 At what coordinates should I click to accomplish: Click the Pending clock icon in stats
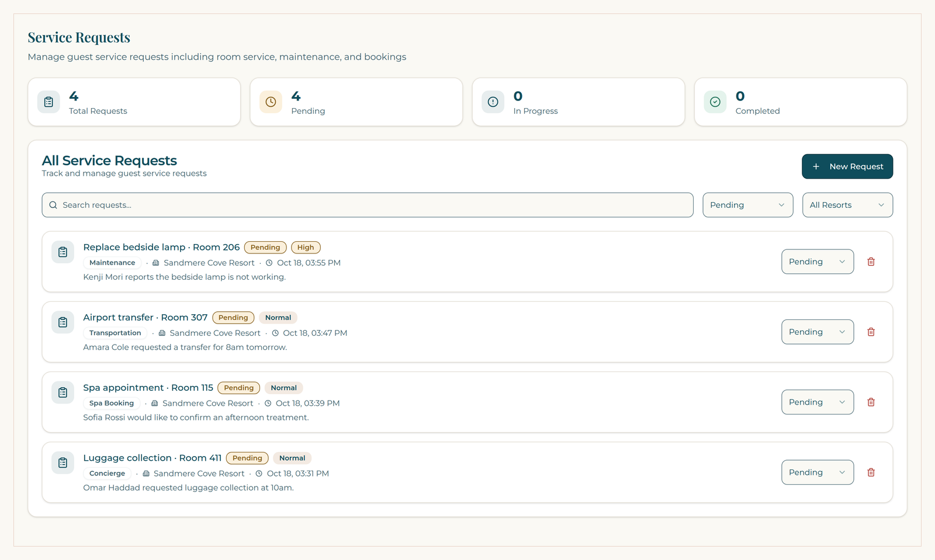[271, 102]
